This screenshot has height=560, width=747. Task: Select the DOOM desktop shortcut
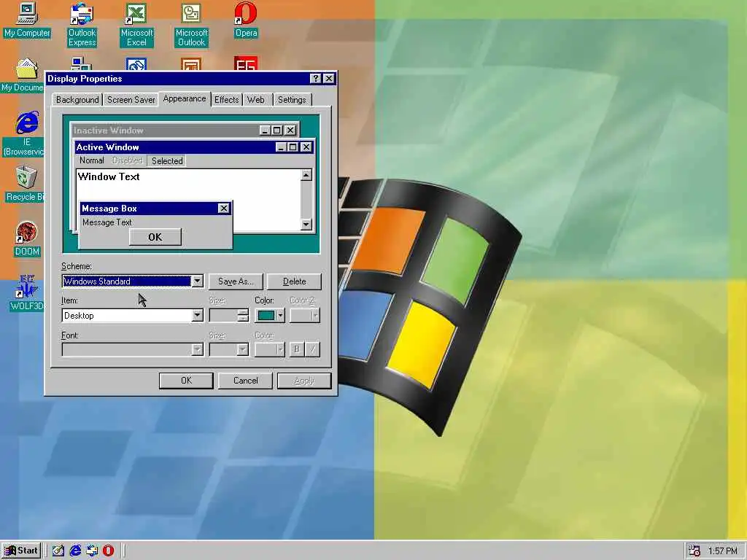(27, 238)
